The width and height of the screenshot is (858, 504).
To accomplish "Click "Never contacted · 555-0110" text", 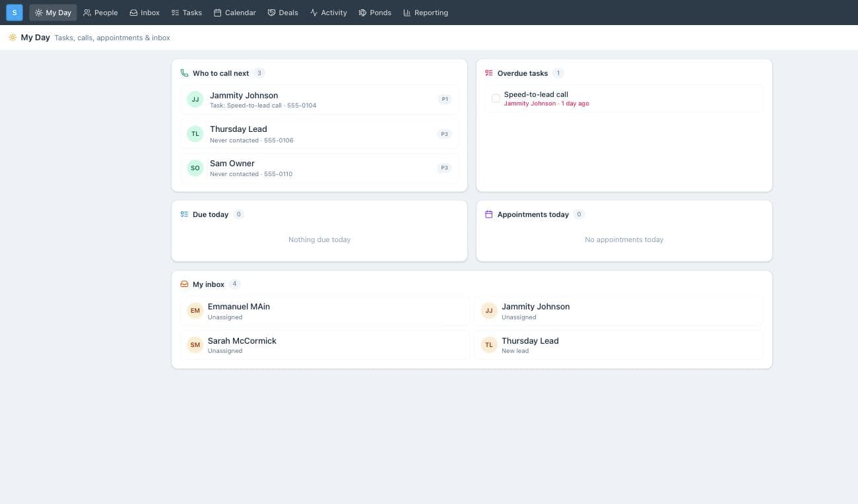I will point(251,174).
